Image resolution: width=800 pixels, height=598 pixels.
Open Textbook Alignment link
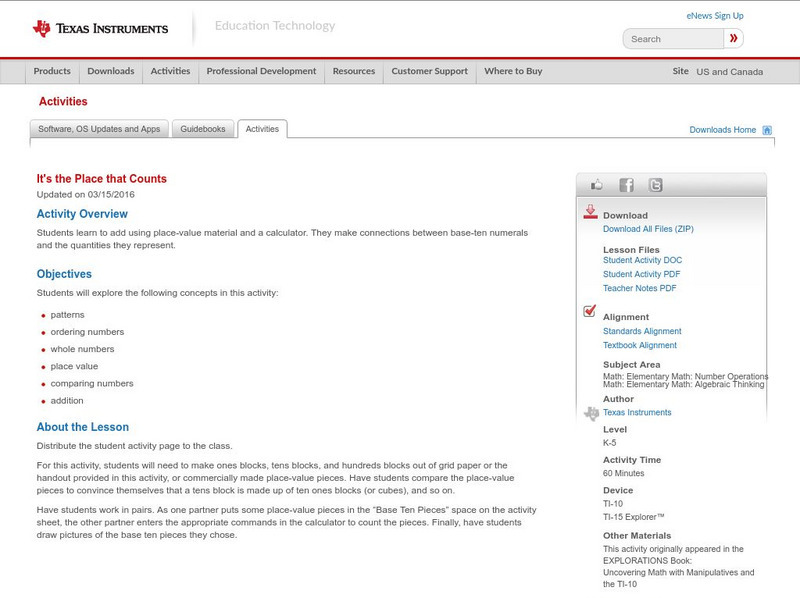pos(640,345)
